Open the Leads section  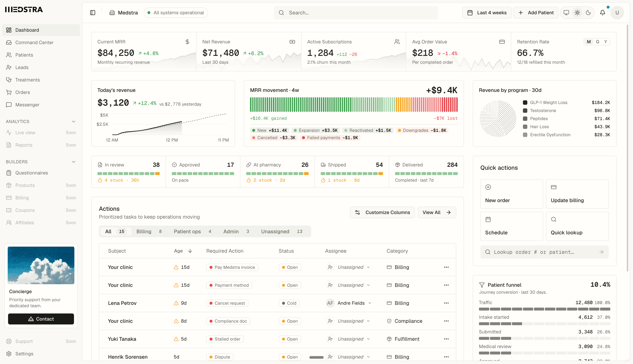41,68
